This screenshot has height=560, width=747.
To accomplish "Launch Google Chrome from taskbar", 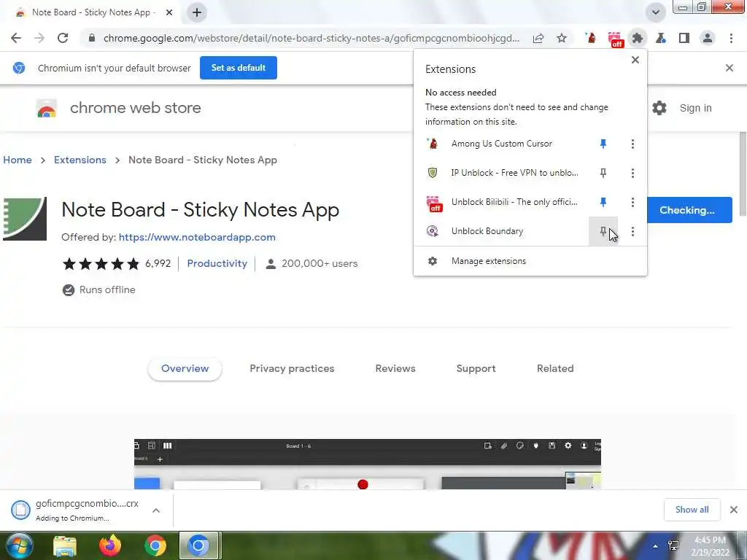I will pyautogui.click(x=155, y=545).
